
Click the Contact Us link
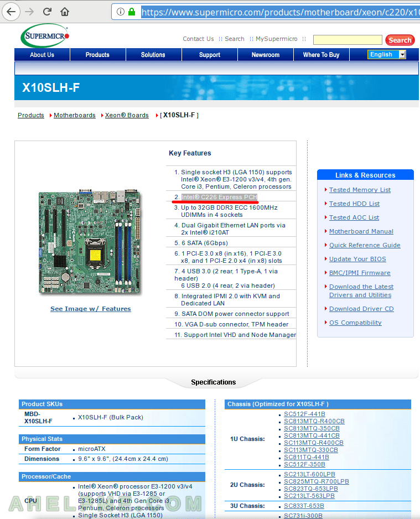198,39
